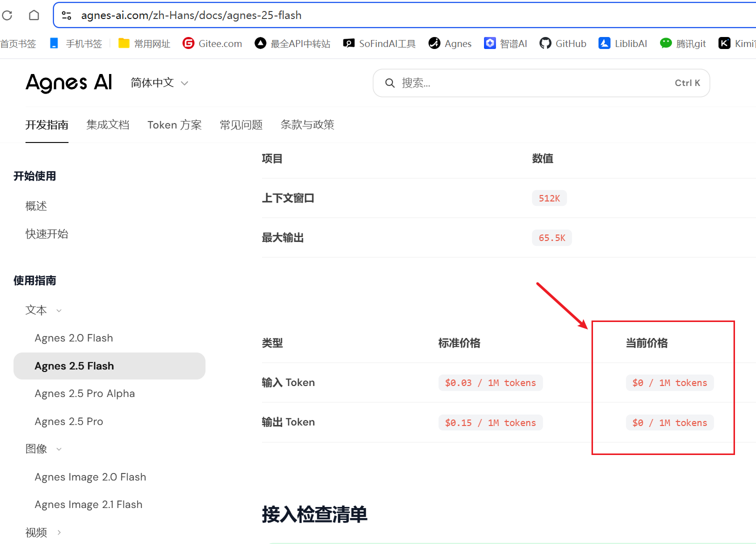Collapse the 图像 sidebar section

(x=59, y=449)
